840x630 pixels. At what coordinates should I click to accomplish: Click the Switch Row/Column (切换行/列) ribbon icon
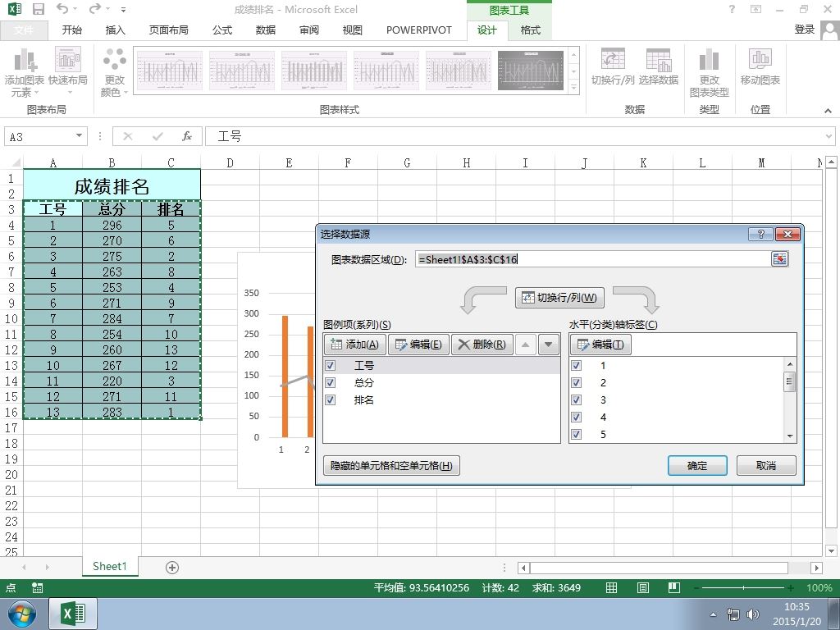612,67
